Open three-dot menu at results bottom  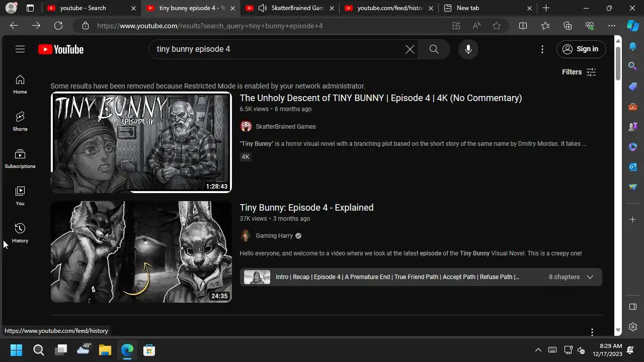point(592,332)
